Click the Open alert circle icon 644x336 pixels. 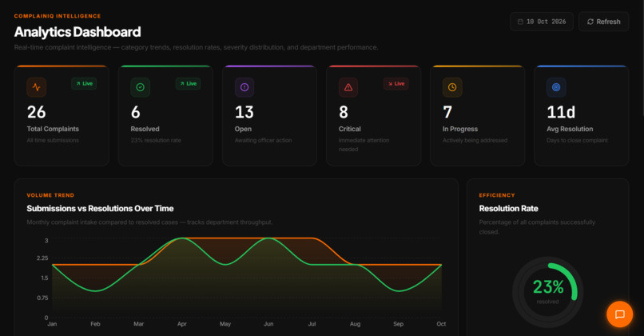click(244, 87)
